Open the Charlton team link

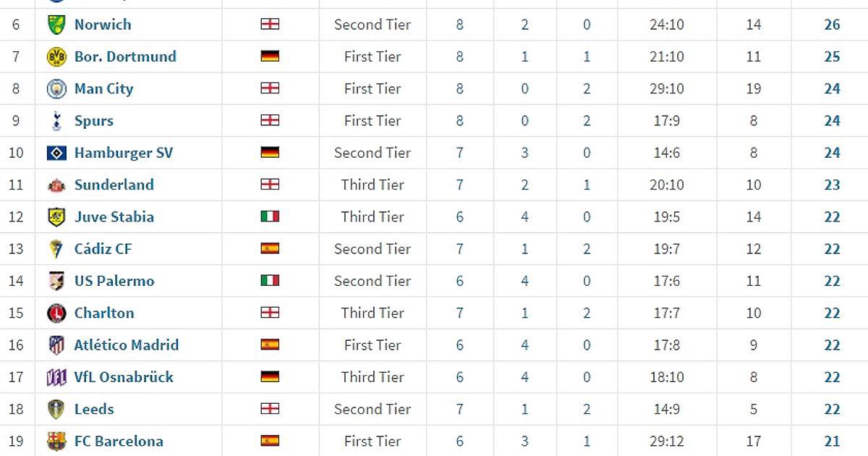104,313
